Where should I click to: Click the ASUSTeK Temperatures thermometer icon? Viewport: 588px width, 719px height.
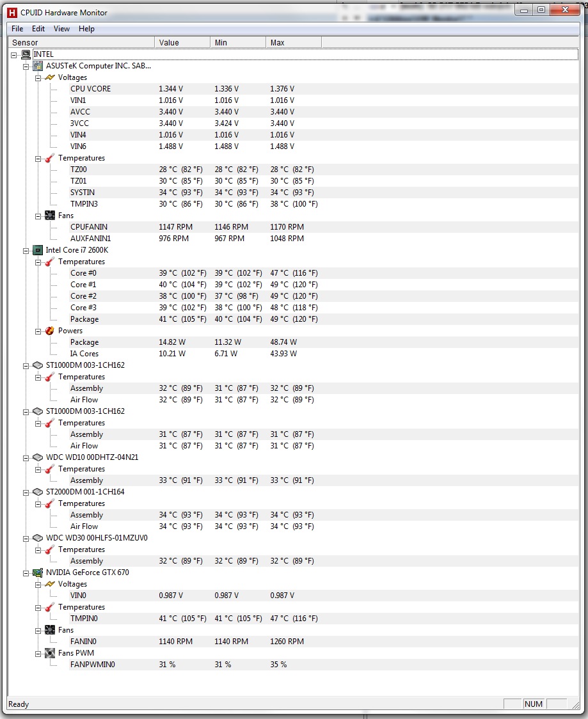49,158
